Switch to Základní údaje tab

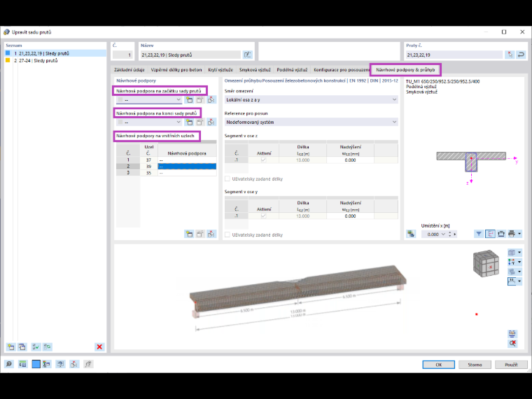[129, 70]
